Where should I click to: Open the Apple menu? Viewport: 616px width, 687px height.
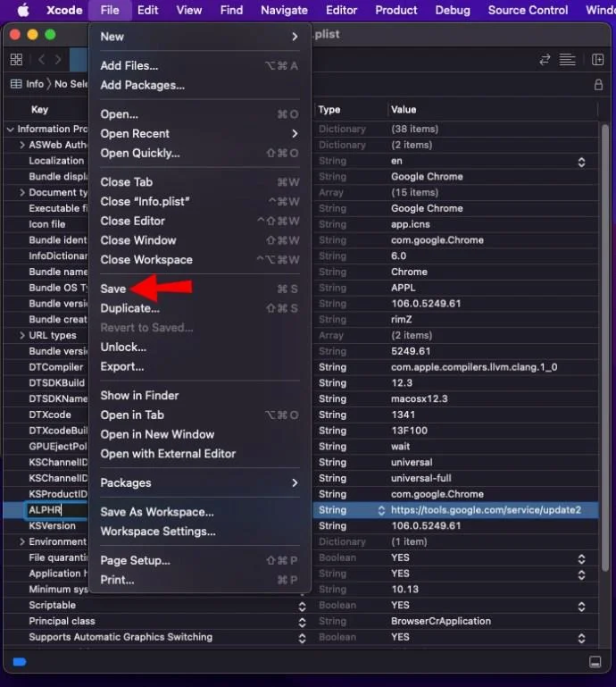pyautogui.click(x=23, y=10)
